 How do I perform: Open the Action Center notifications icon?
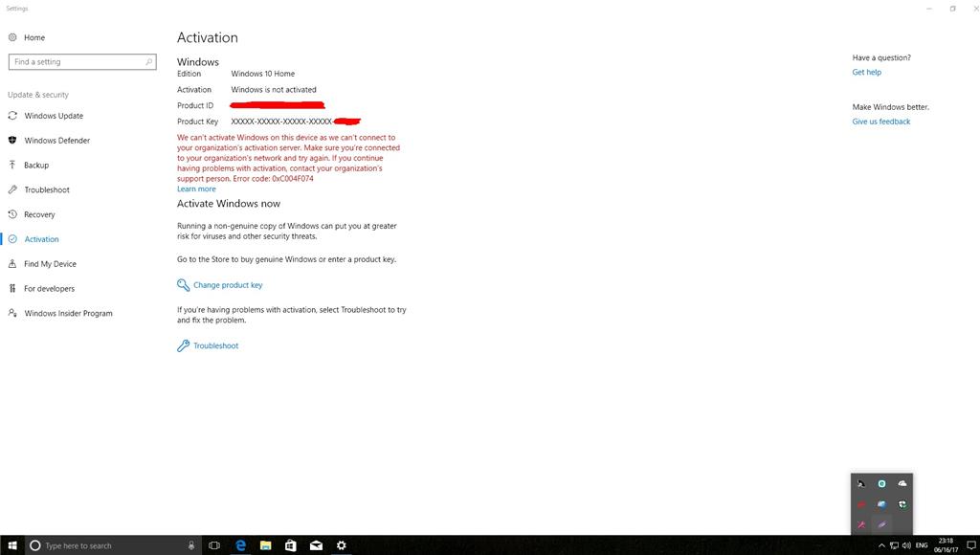pos(971,545)
